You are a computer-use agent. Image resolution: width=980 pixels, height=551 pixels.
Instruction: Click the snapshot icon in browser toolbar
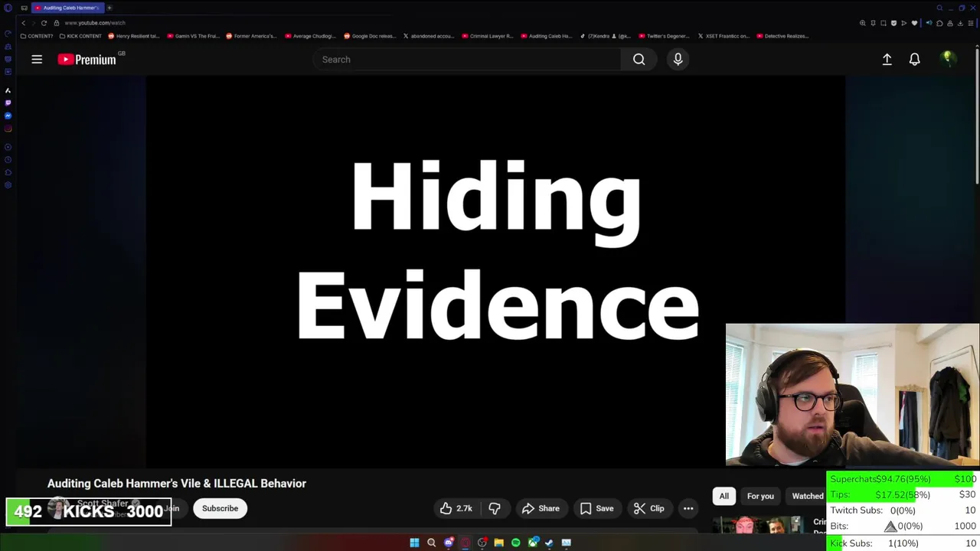883,23
